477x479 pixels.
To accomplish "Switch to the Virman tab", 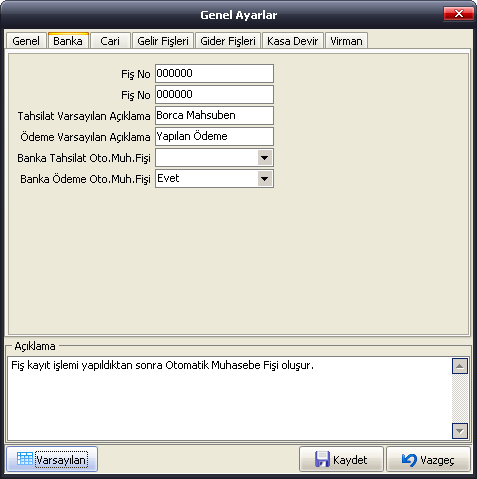I will 346,41.
